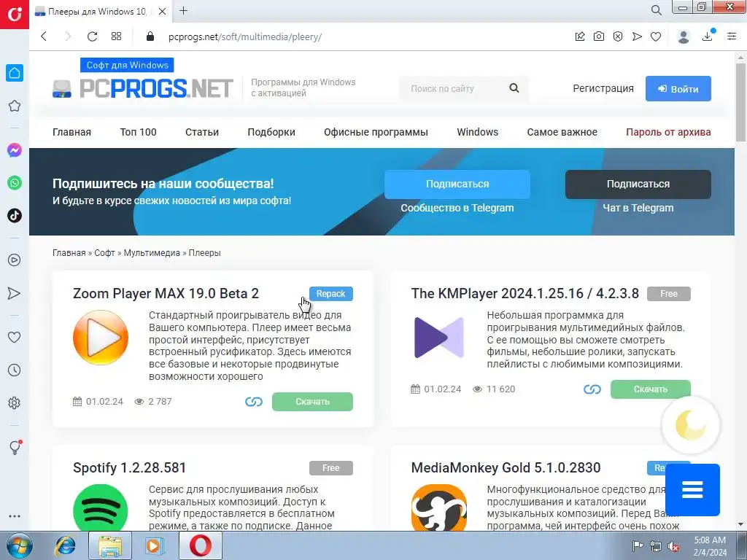
Task: Open the tab search magnifier icon
Action: 656,10
